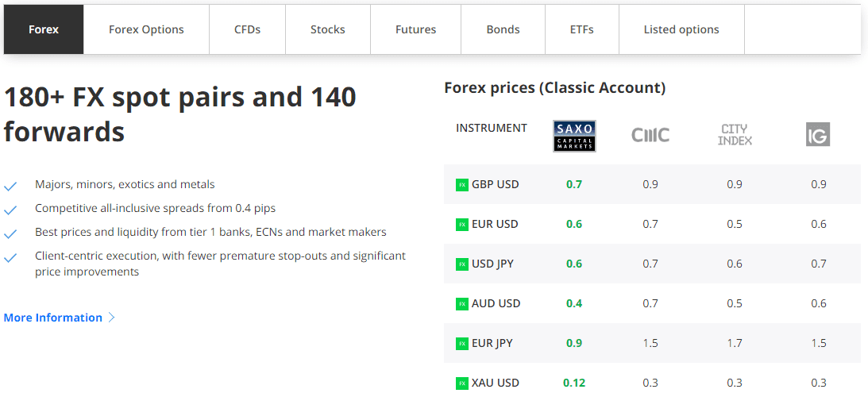Select the Stocks tab
This screenshot has height=420, width=868.
(327, 29)
